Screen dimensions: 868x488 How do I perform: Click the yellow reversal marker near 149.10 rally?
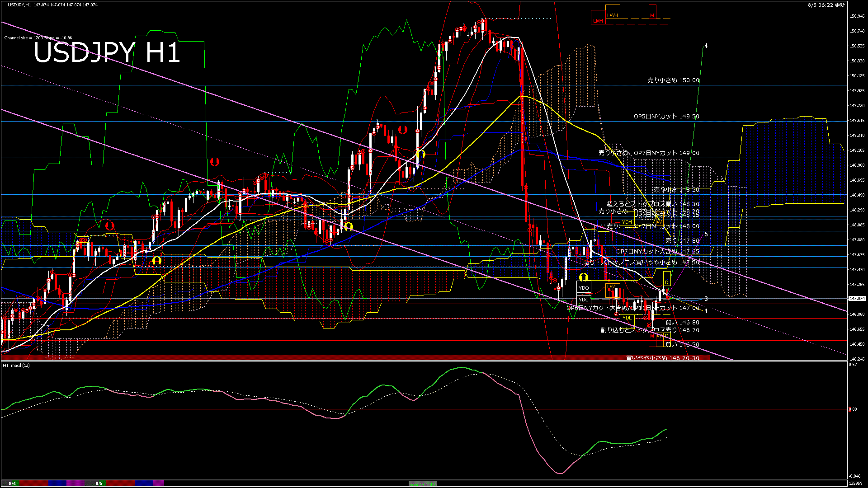coord(421,154)
